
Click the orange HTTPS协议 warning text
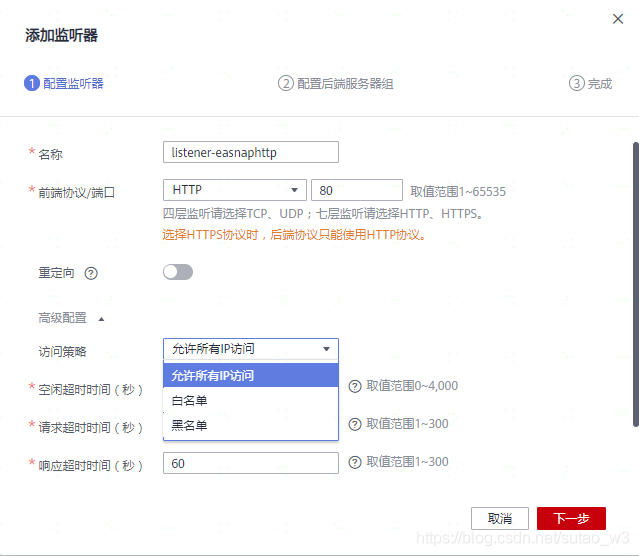(x=294, y=235)
